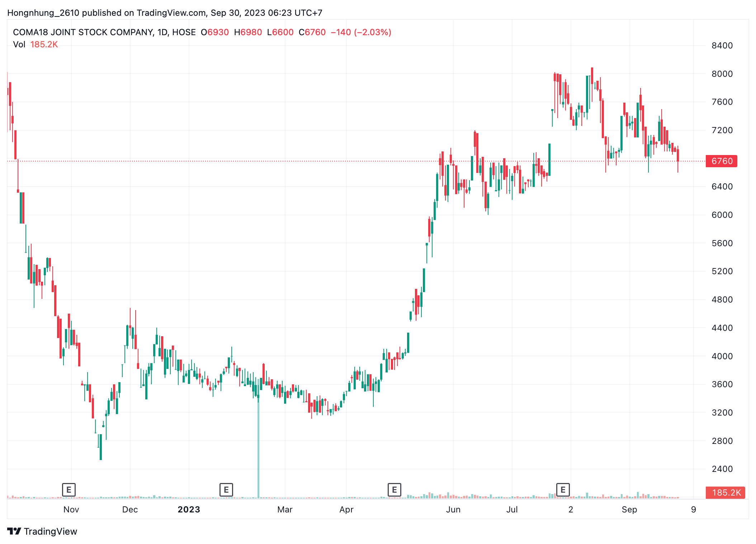Click the TradingView brand text
Screen dimensions: 756x544
(x=51, y=531)
